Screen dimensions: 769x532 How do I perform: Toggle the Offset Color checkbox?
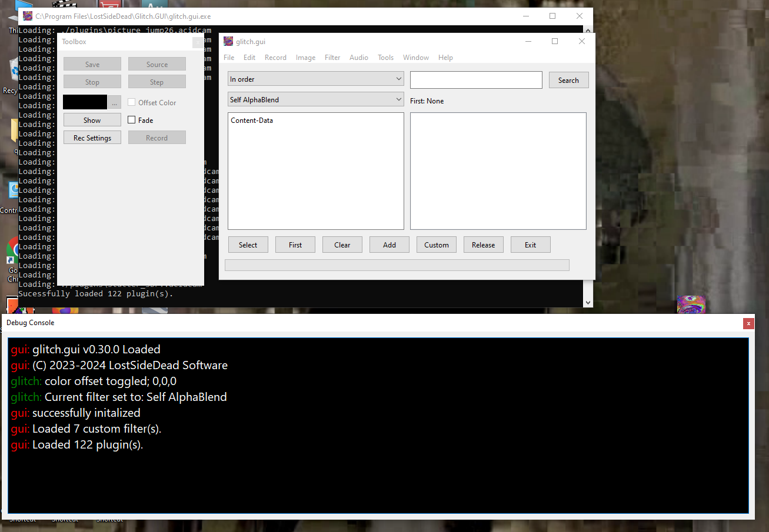click(132, 102)
